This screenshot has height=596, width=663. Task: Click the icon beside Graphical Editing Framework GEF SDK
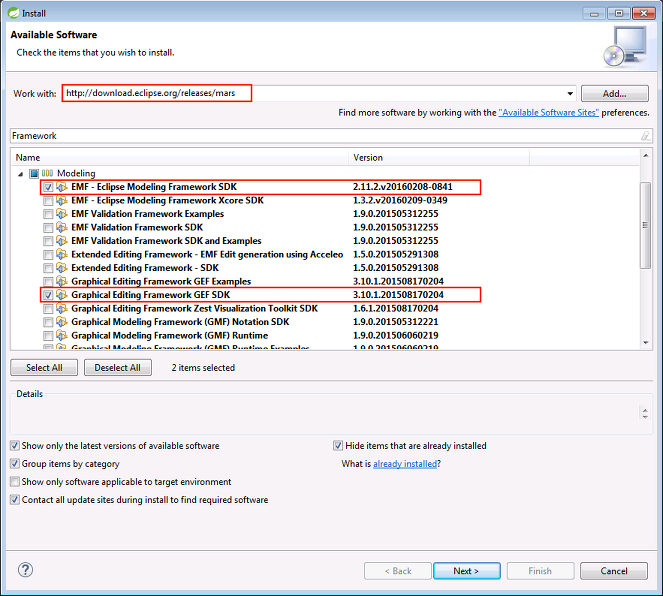click(62, 295)
